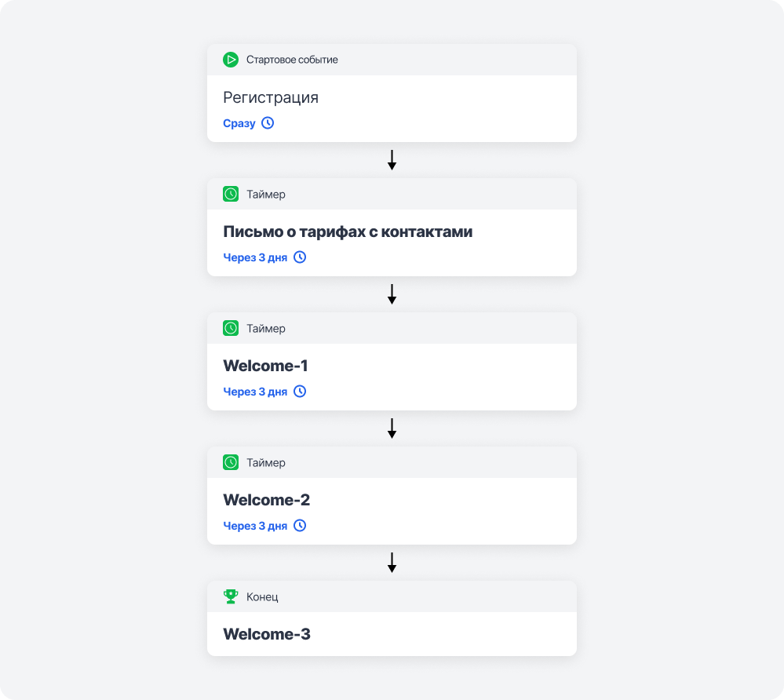This screenshot has width=784, height=700.
Task: Click the clock icon under the Welcome-2 title
Action: (x=300, y=526)
